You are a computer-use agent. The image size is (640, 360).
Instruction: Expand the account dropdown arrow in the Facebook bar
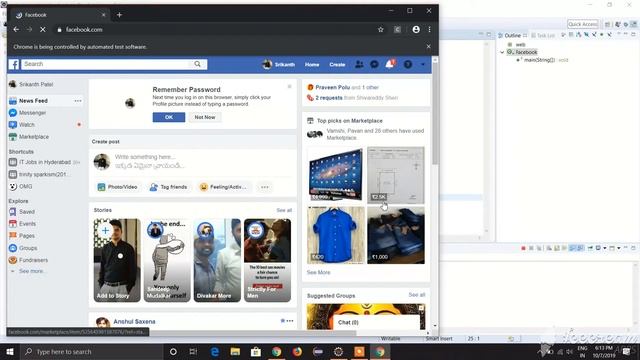pyautogui.click(x=423, y=64)
